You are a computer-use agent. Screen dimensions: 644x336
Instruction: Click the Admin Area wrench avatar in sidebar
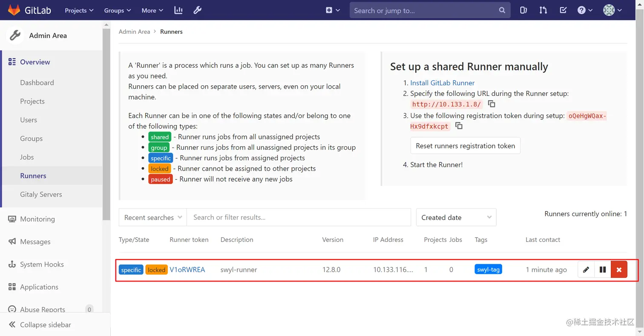tap(15, 35)
